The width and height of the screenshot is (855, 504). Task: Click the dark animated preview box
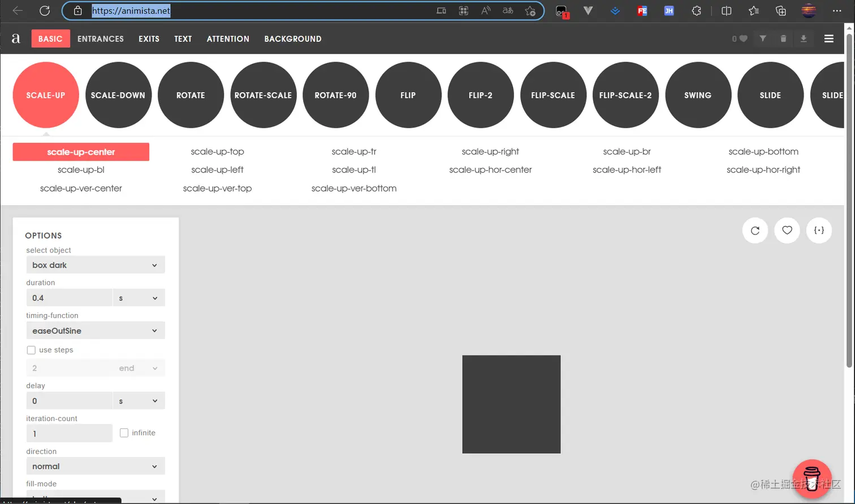click(x=511, y=404)
